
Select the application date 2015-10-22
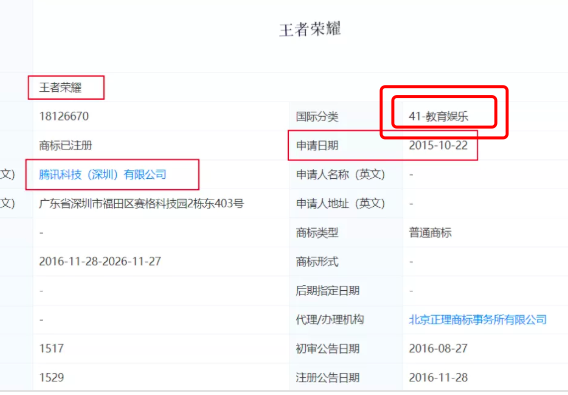pyautogui.click(x=438, y=145)
